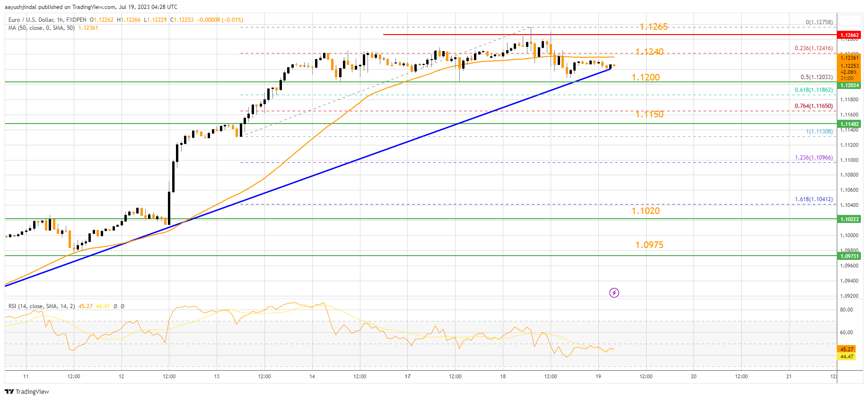Image resolution: width=868 pixels, height=400 pixels.
Task: Click date 19 on the time axis
Action: pyautogui.click(x=598, y=376)
